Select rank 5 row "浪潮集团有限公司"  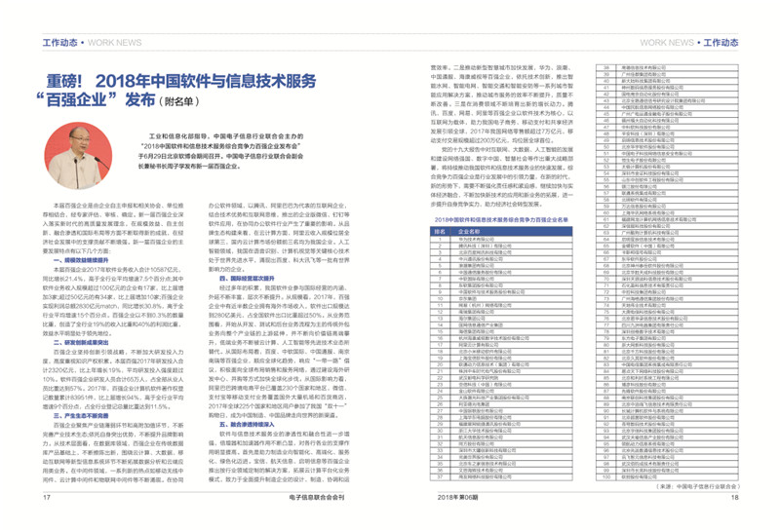pos(501,265)
